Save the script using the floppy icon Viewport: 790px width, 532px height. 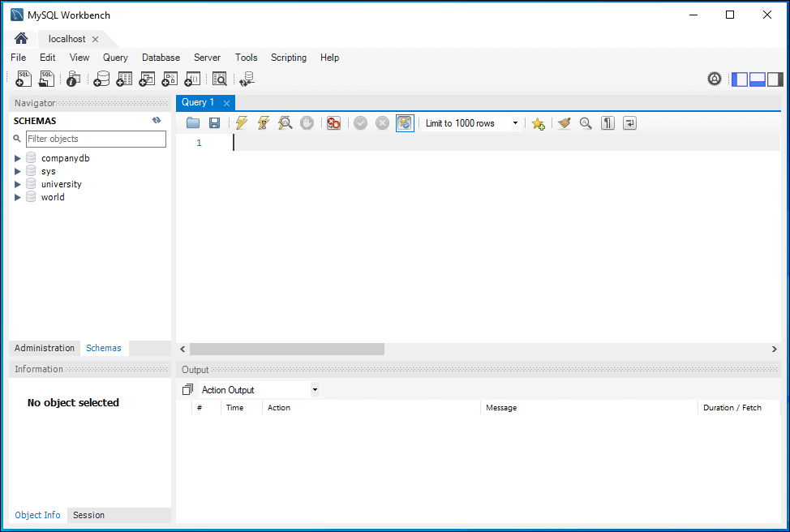pyautogui.click(x=214, y=123)
